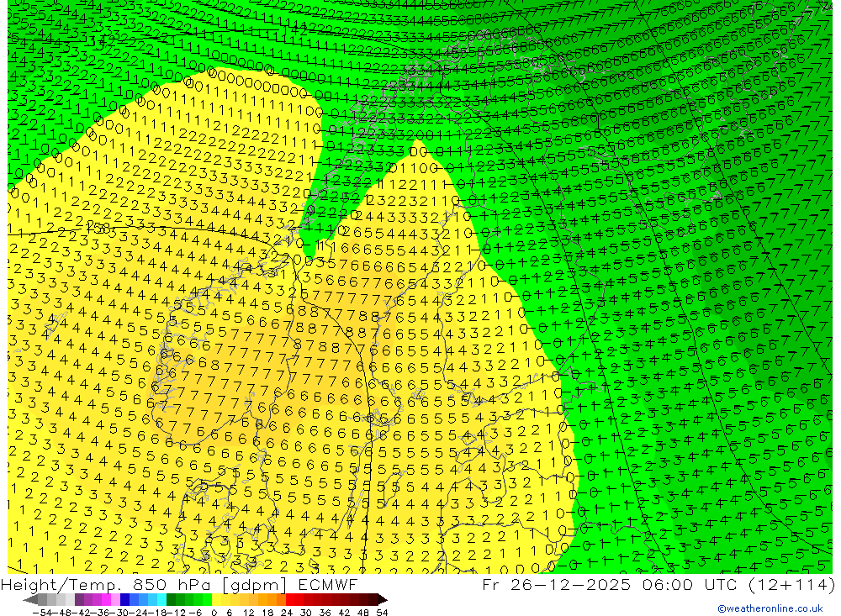Click the dark green legend swatch above label -12
Viewport: 841px width, 616px height.
171,599
